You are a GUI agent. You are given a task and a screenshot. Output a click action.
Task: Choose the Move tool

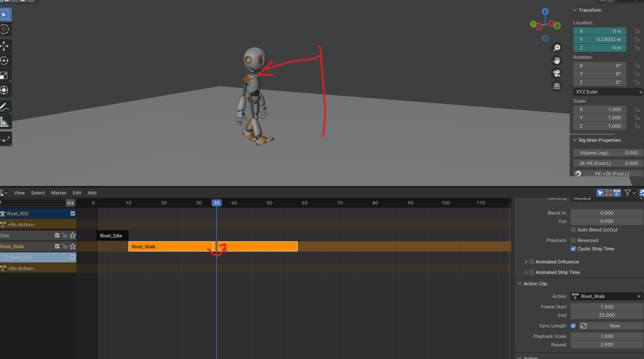coord(5,46)
